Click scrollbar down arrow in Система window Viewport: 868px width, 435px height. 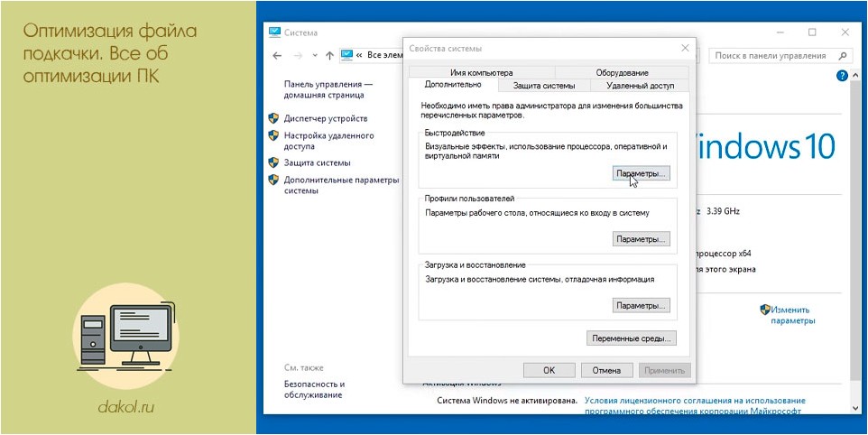click(x=856, y=408)
